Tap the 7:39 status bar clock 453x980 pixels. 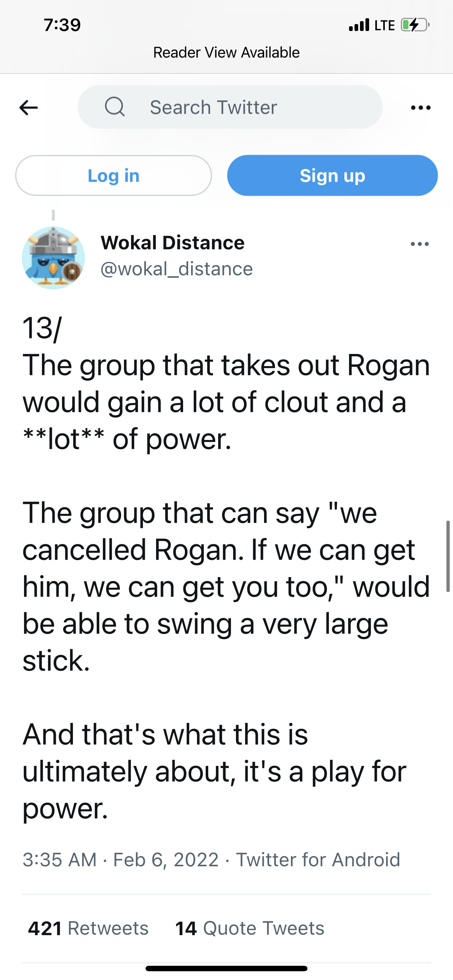tap(62, 25)
